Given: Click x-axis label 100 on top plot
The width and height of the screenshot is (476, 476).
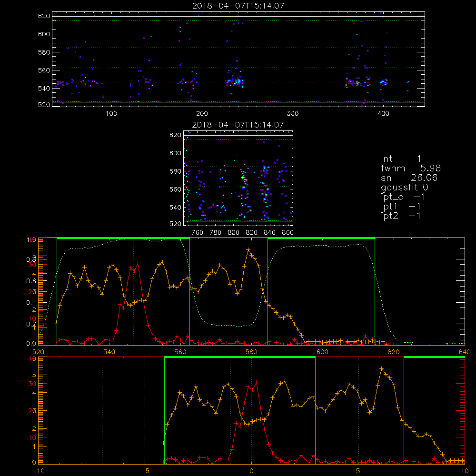Looking at the screenshot, I should click(x=111, y=114).
